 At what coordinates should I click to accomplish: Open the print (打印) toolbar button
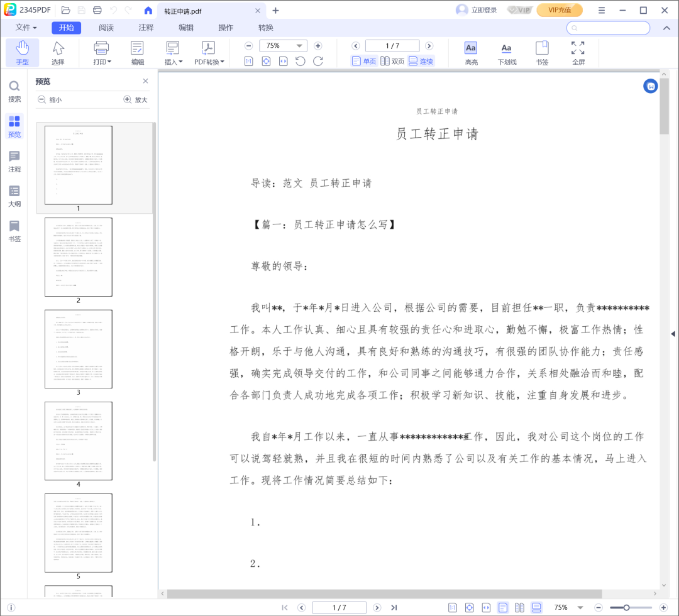tap(102, 52)
